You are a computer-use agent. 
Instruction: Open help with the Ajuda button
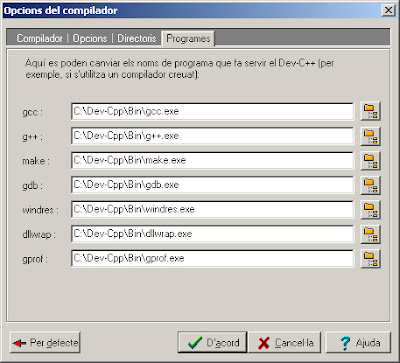click(x=358, y=342)
